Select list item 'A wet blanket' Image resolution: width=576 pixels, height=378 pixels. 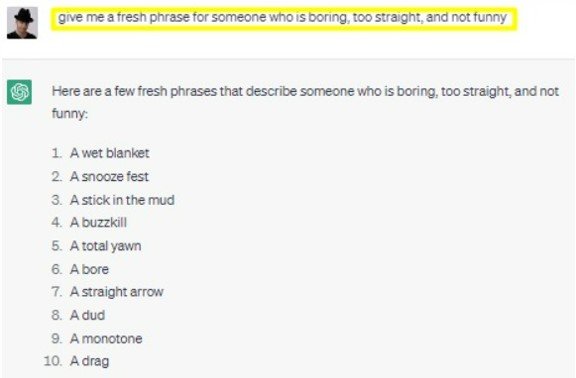[x=109, y=153]
